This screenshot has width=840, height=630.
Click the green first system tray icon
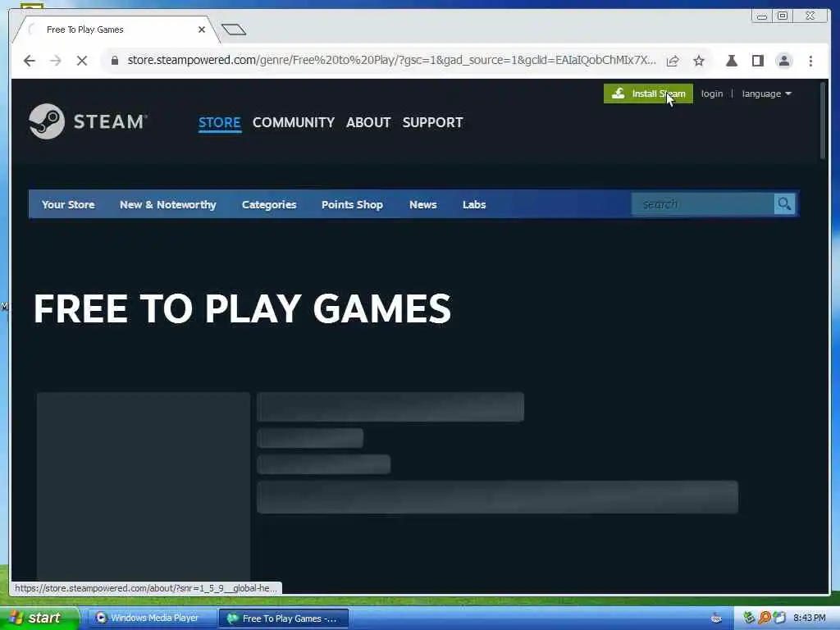pos(749,618)
